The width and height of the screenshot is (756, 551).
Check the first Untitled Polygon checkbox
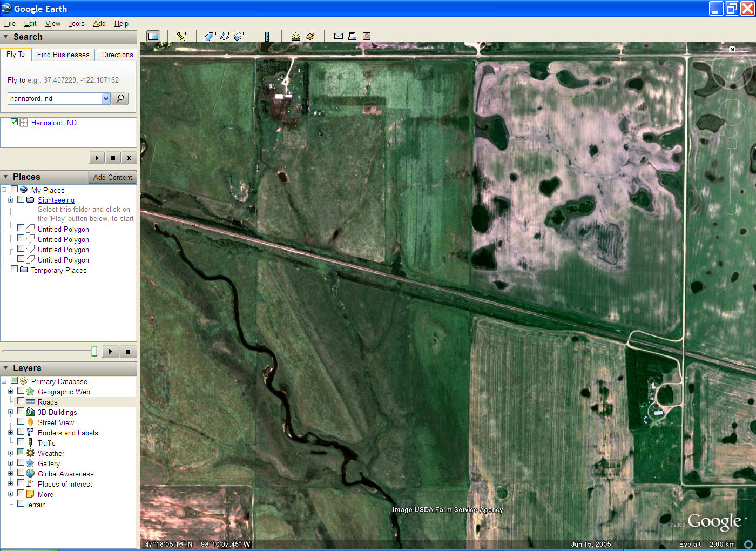(x=21, y=229)
